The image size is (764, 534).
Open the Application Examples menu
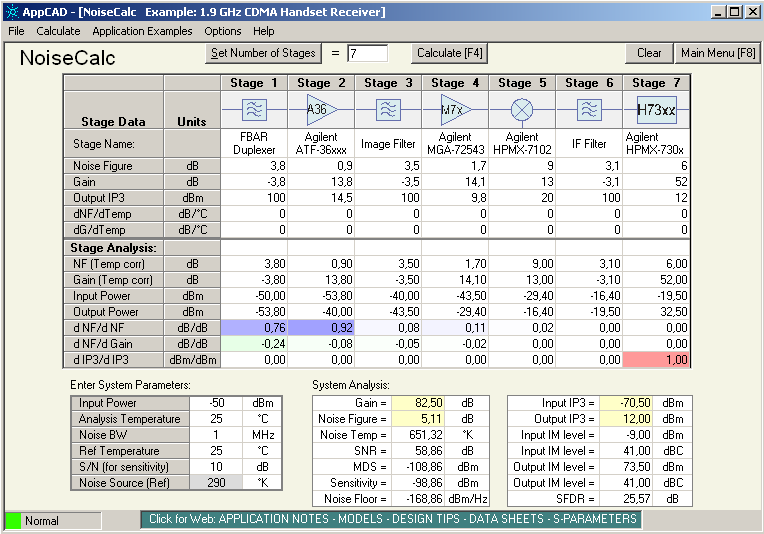(x=142, y=31)
